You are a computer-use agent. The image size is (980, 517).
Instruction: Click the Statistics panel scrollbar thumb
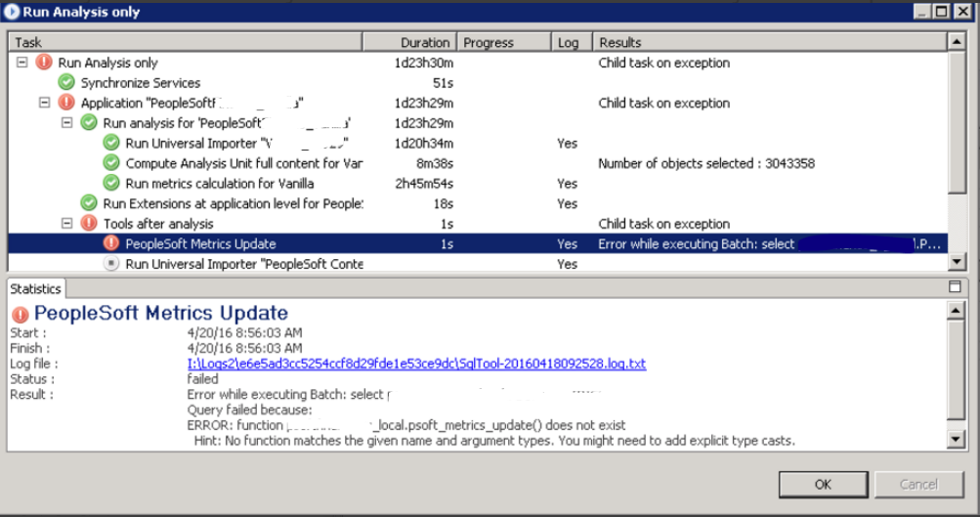(956, 368)
